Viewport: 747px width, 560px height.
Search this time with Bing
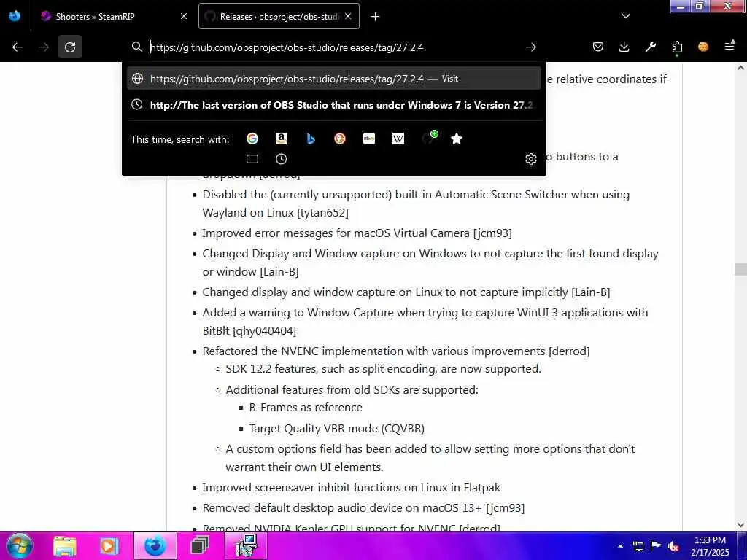coord(311,139)
